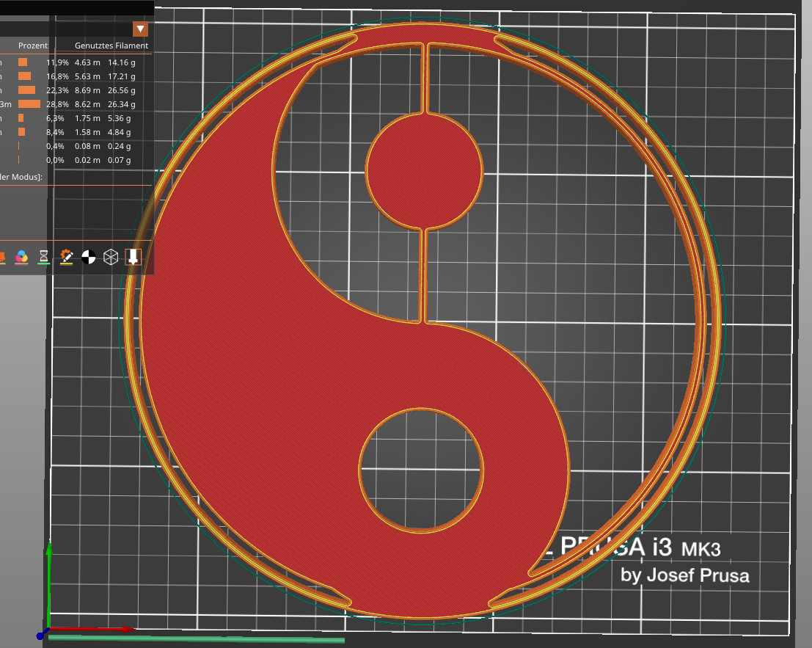Hide the feature row showing 28,8% usage
The image size is (812, 648).
click(76, 104)
